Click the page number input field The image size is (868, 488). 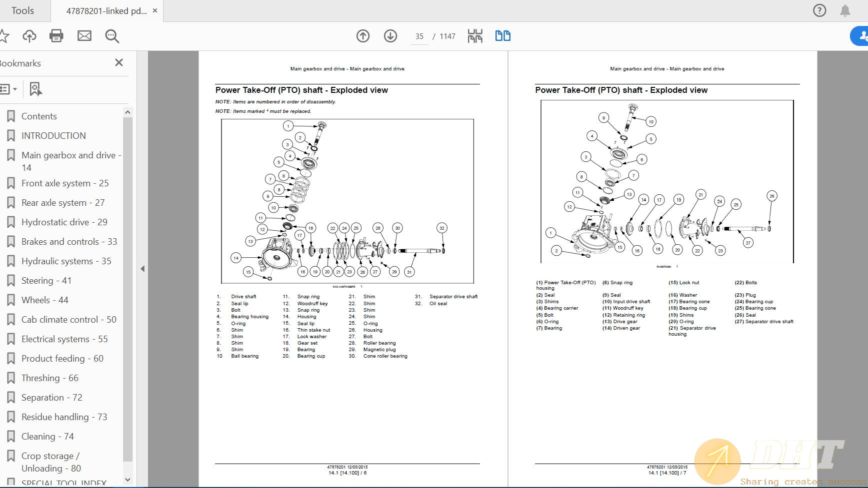click(419, 36)
